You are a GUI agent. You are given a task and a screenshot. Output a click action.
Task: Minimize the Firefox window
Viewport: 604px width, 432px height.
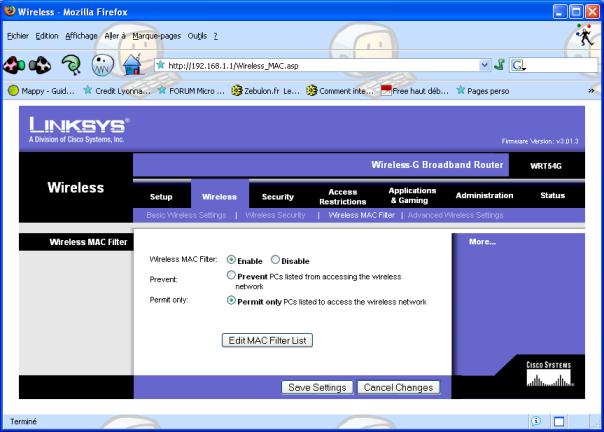[x=560, y=12]
